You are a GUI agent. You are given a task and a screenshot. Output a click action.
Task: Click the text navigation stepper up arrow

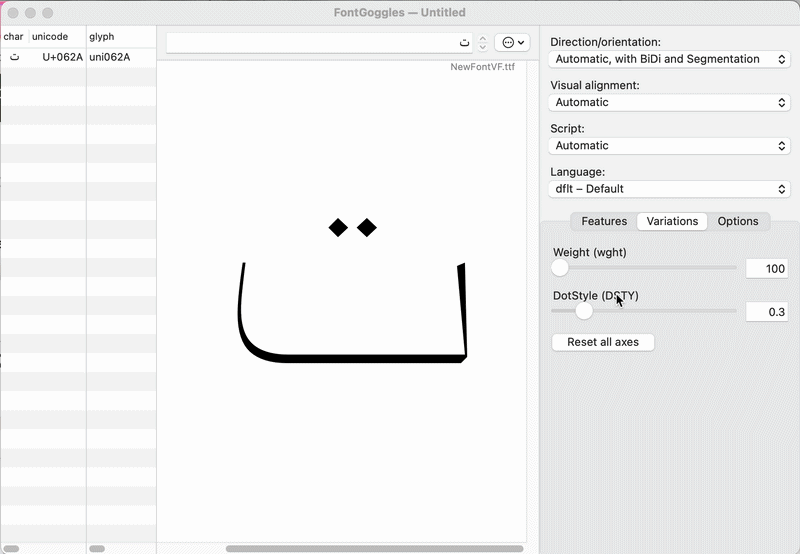tap(483, 39)
